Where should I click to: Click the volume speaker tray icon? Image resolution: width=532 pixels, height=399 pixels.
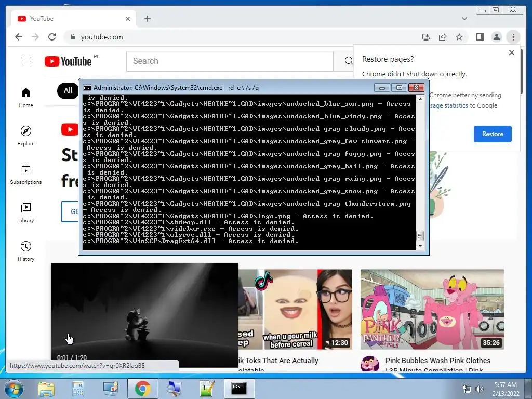480,389
